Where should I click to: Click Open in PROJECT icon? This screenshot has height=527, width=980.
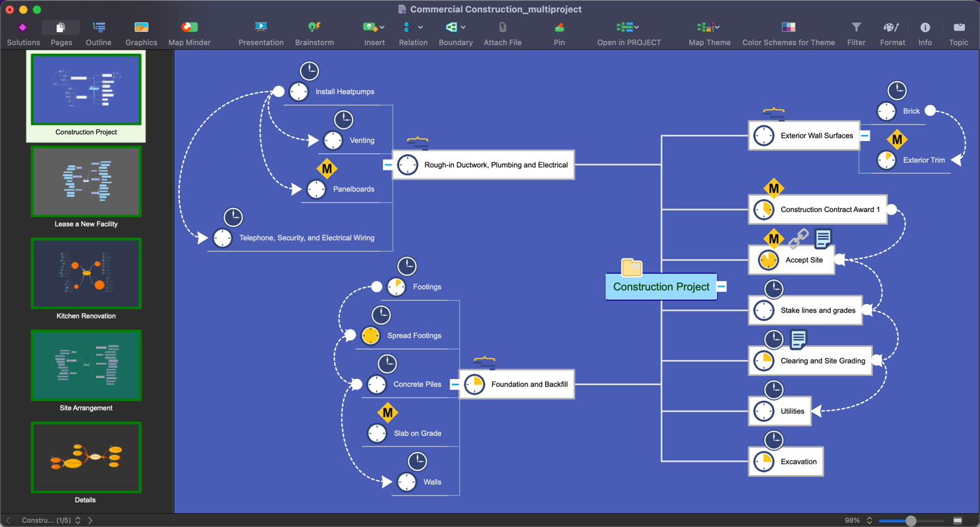click(x=624, y=27)
